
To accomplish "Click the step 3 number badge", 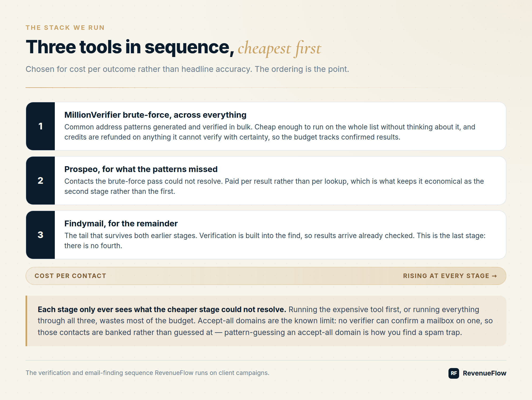I will pyautogui.click(x=40, y=235).
